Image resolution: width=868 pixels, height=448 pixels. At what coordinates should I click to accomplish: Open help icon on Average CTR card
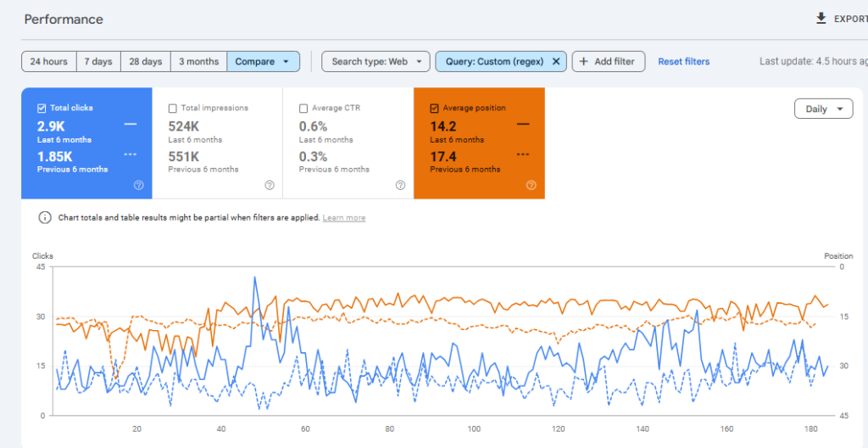400,185
